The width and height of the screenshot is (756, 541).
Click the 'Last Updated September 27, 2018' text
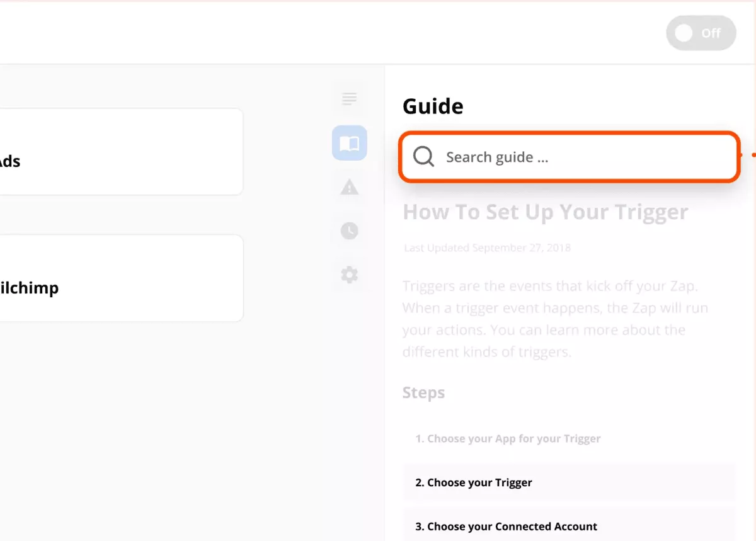pos(487,248)
